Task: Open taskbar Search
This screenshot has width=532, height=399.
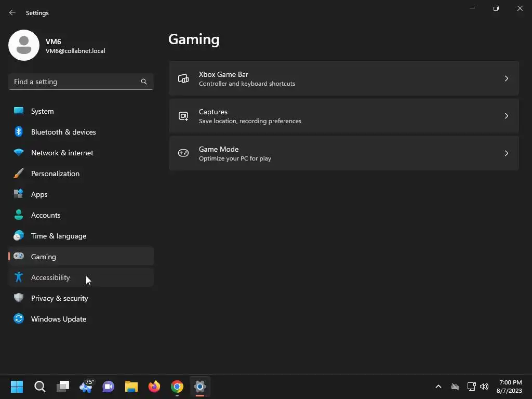Action: pyautogui.click(x=39, y=386)
